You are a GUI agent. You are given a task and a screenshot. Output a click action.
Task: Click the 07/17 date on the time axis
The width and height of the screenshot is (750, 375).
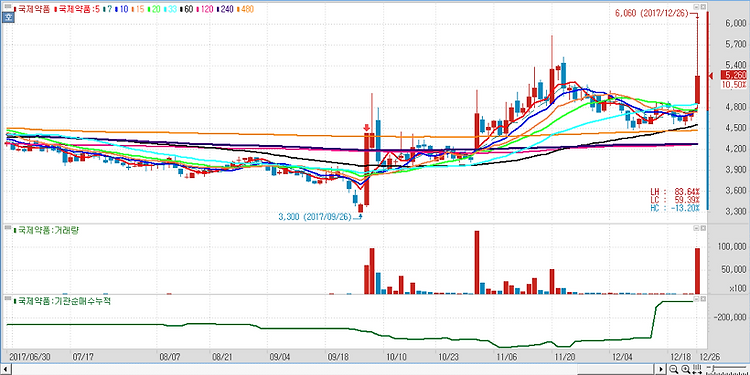[x=82, y=356]
